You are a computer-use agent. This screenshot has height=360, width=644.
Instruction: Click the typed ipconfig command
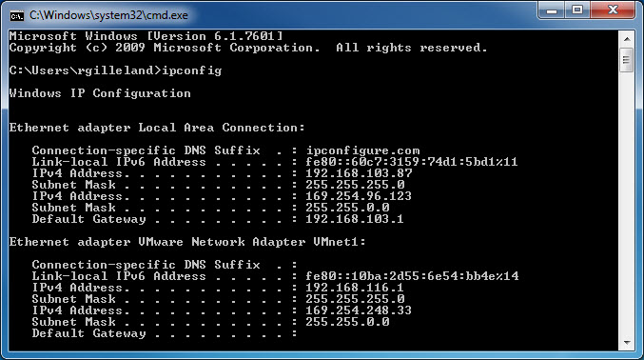(192, 70)
